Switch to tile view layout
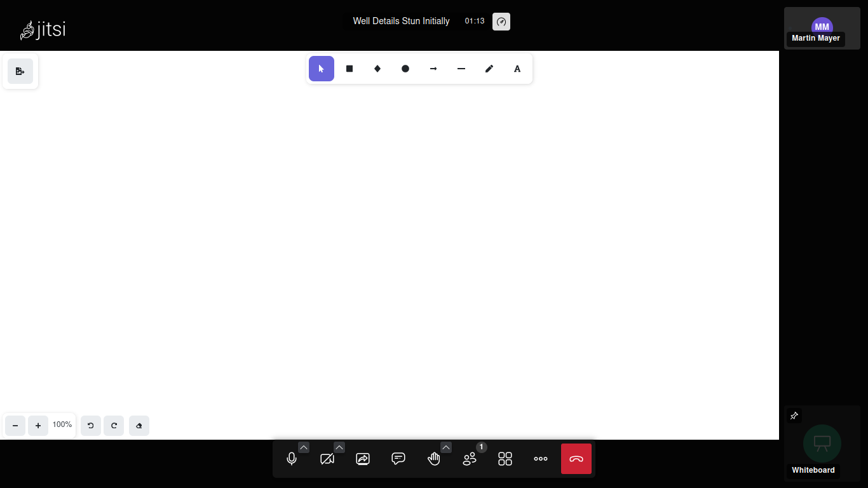Viewport: 868px width, 488px height. point(505,458)
